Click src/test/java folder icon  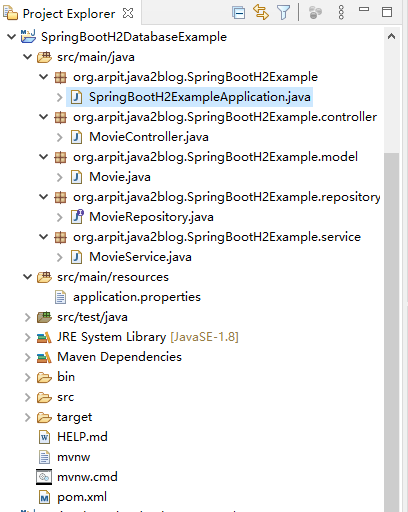pos(44,317)
